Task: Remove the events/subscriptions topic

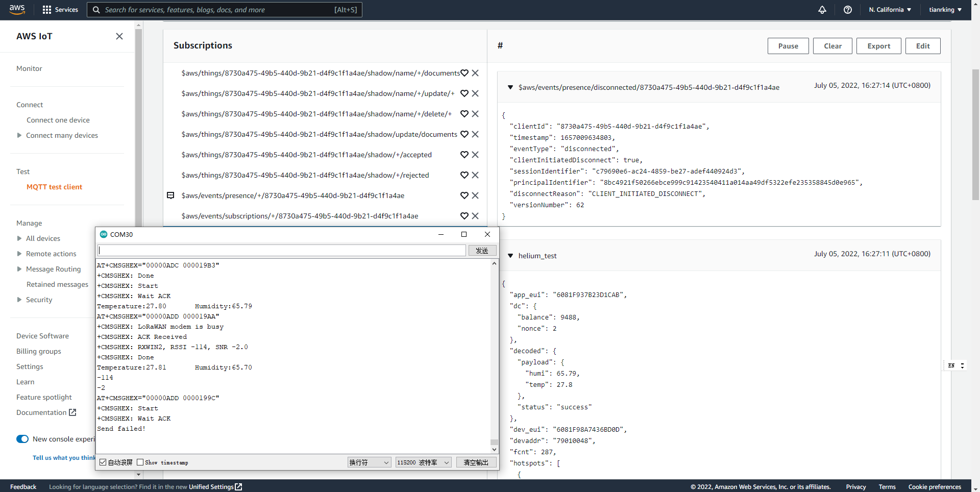Action: point(475,216)
